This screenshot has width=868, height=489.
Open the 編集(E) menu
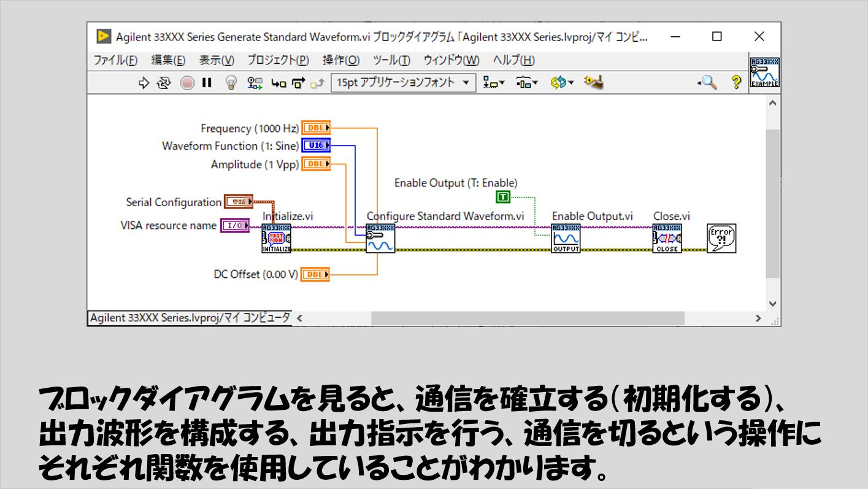point(168,60)
